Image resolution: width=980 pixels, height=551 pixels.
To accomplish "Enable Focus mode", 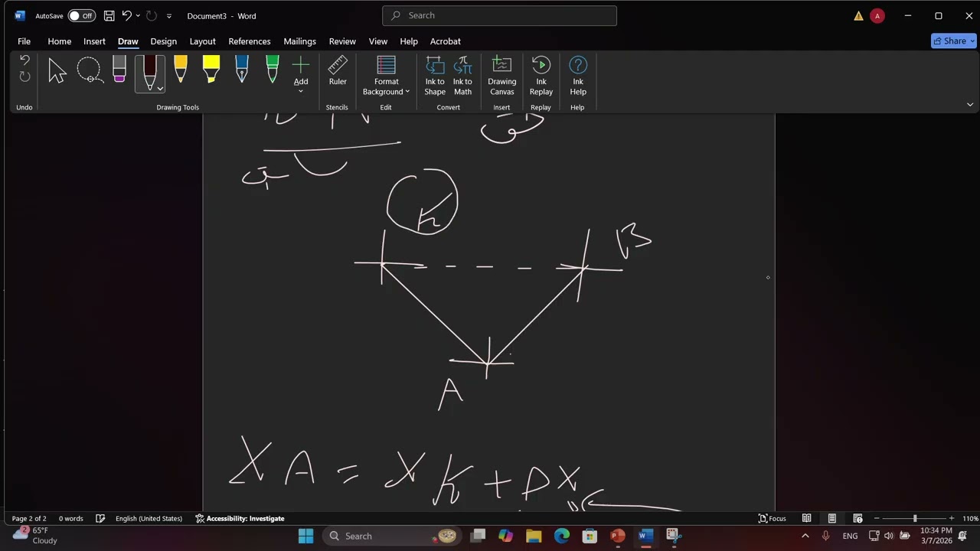I will tap(772, 518).
